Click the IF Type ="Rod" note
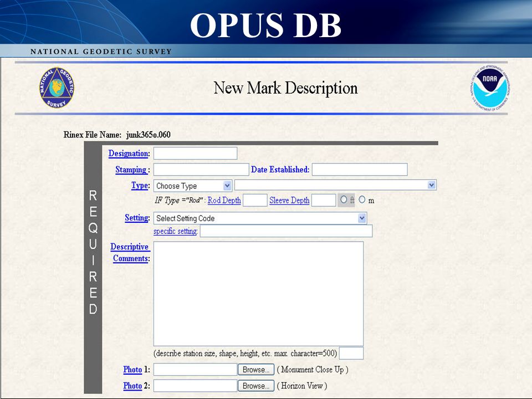The width and height of the screenshot is (532, 399). pos(179,200)
